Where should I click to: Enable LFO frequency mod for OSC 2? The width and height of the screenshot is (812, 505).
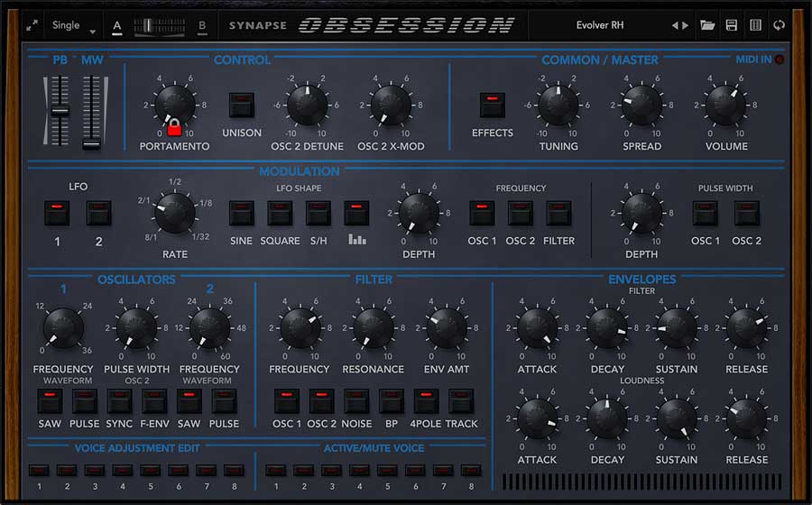point(521,213)
